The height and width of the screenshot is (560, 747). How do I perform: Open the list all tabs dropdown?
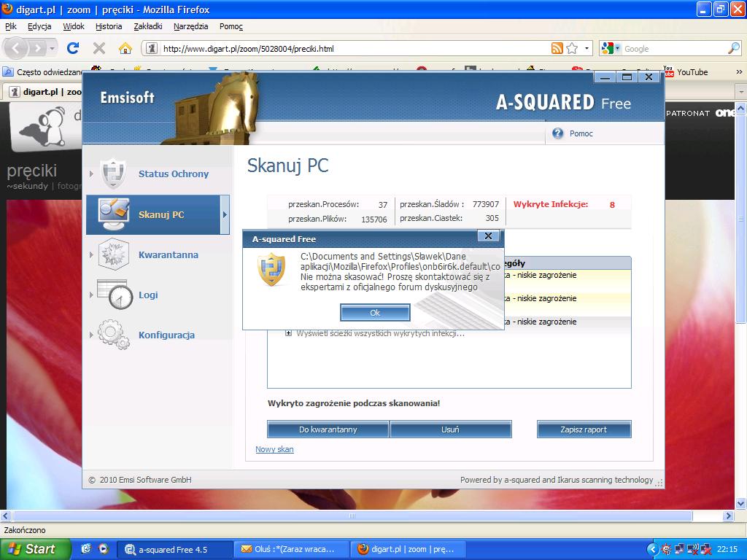coord(741,91)
